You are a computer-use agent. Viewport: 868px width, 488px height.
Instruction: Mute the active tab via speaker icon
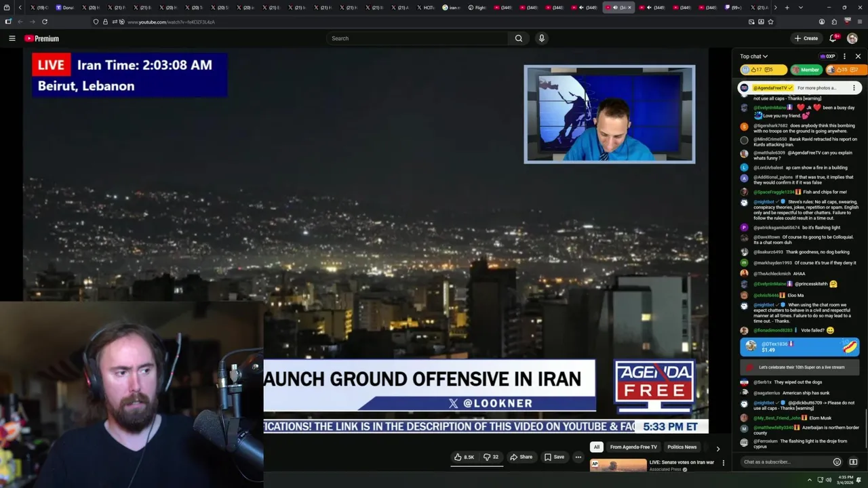[x=614, y=7]
